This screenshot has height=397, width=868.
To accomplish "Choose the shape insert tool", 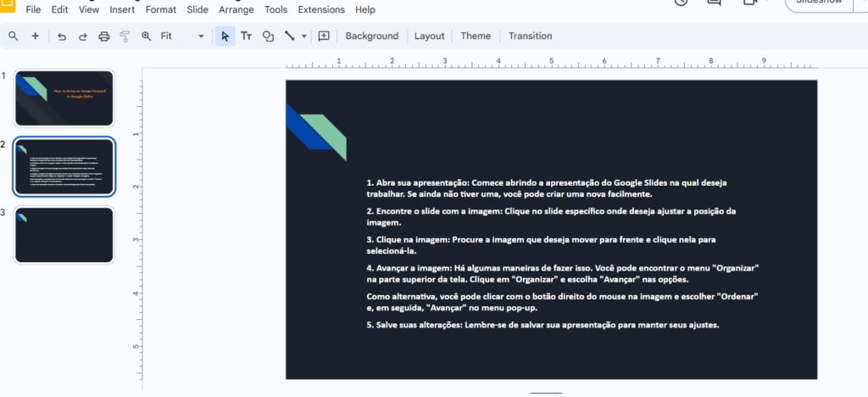I will click(268, 36).
